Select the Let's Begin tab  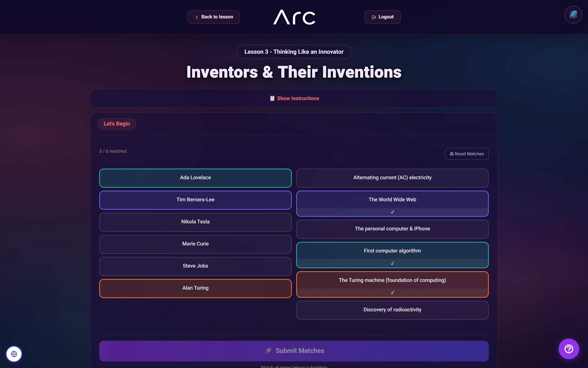pos(117,124)
